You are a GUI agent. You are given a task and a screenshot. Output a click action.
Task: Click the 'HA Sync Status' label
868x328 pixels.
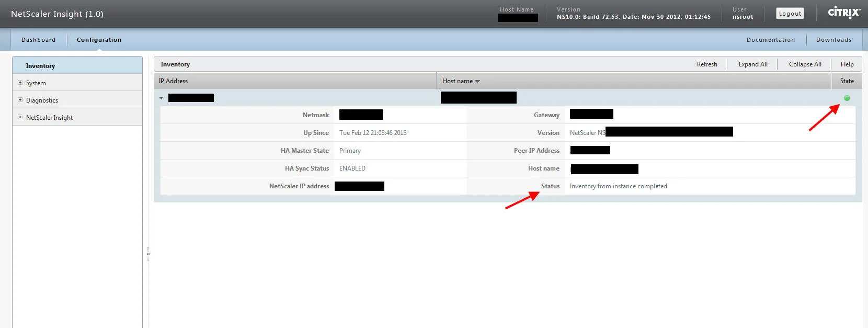tap(307, 168)
